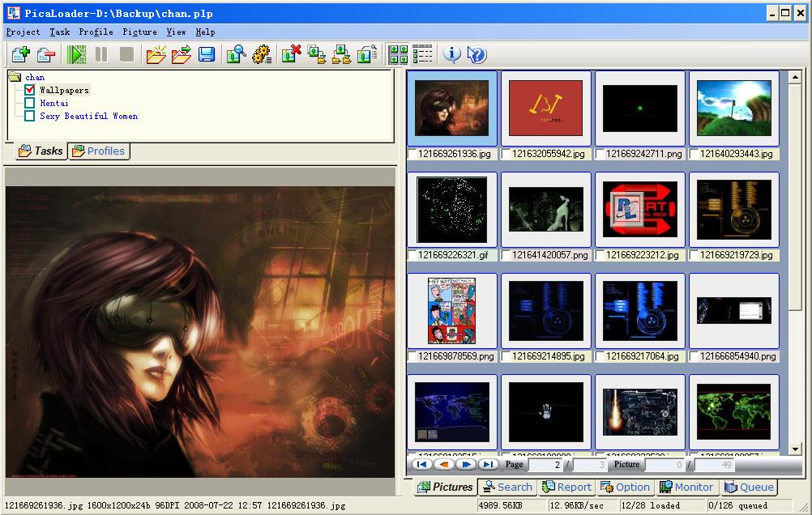Open the Search tab
The width and height of the screenshot is (812, 515).
coord(508,487)
